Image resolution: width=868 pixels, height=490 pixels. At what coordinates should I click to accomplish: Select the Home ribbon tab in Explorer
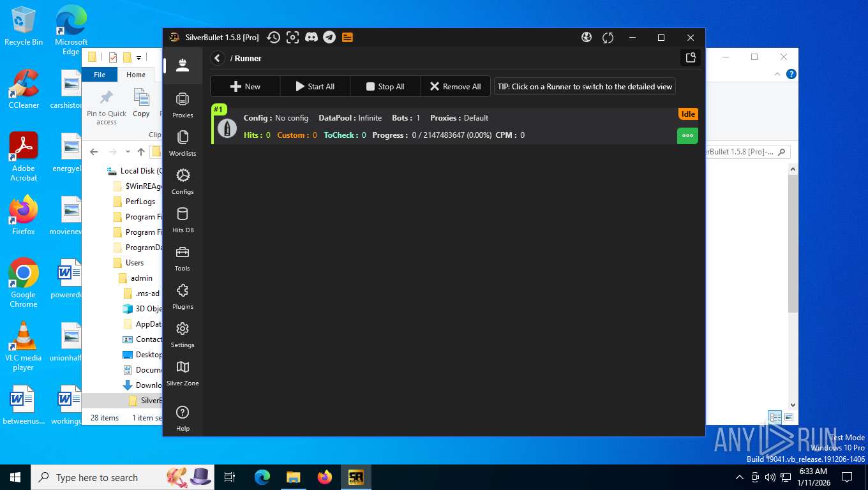[135, 75]
